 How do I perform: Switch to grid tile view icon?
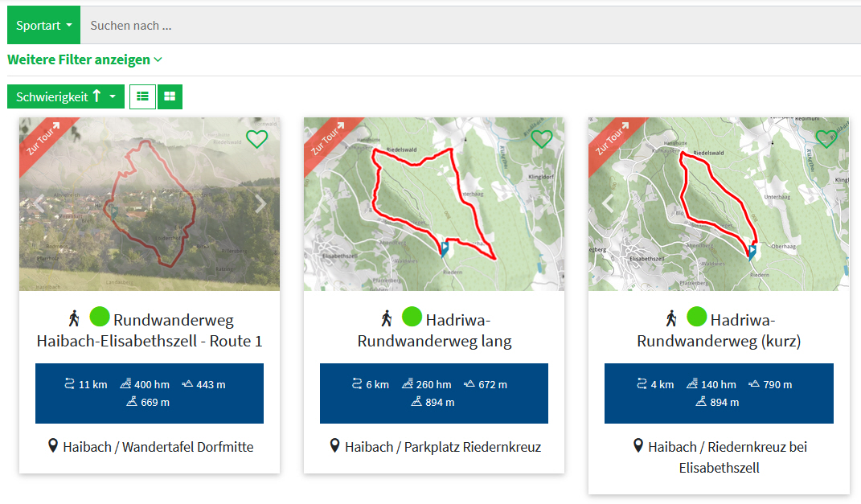[x=170, y=96]
